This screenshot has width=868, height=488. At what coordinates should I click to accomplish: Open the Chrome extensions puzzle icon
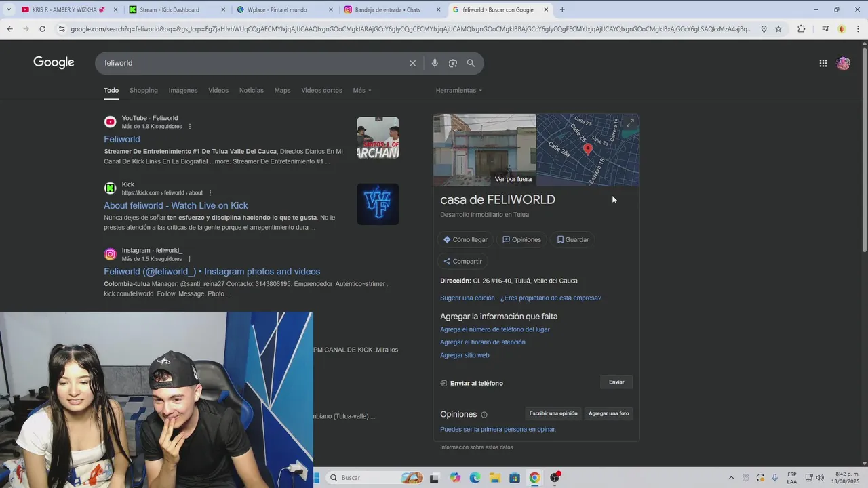coord(802,28)
